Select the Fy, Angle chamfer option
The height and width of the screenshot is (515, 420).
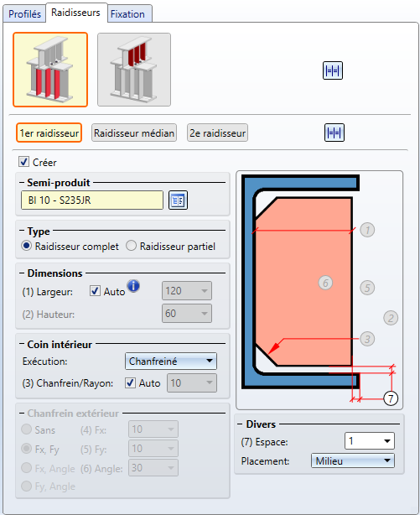[26, 486]
